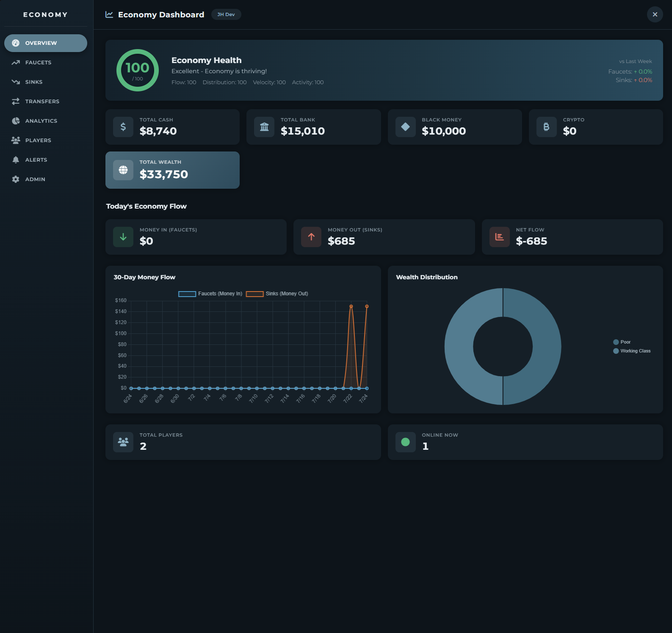672x633 pixels.
Task: Click the $-685 net flow value
Action: tap(531, 241)
